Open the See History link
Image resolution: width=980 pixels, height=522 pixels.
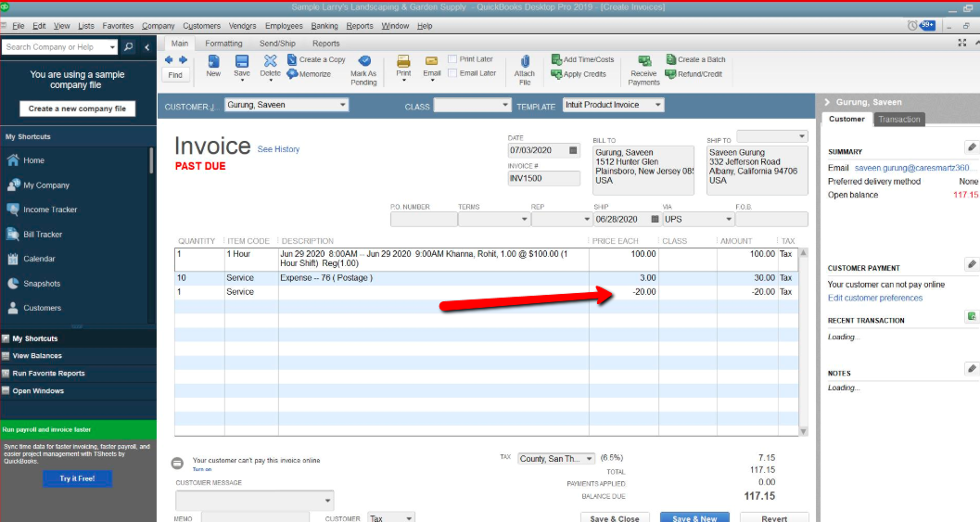coord(278,149)
